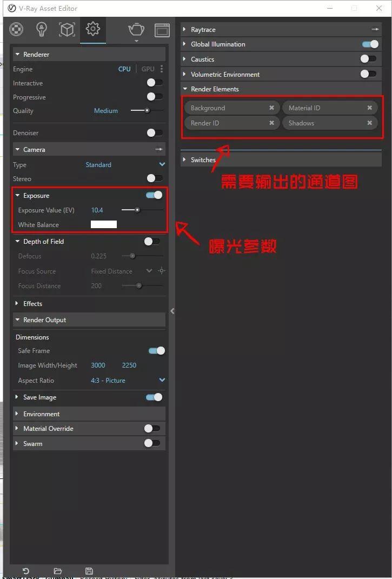Toggle the Interactive switch
This screenshot has height=579, width=392.
(x=155, y=83)
